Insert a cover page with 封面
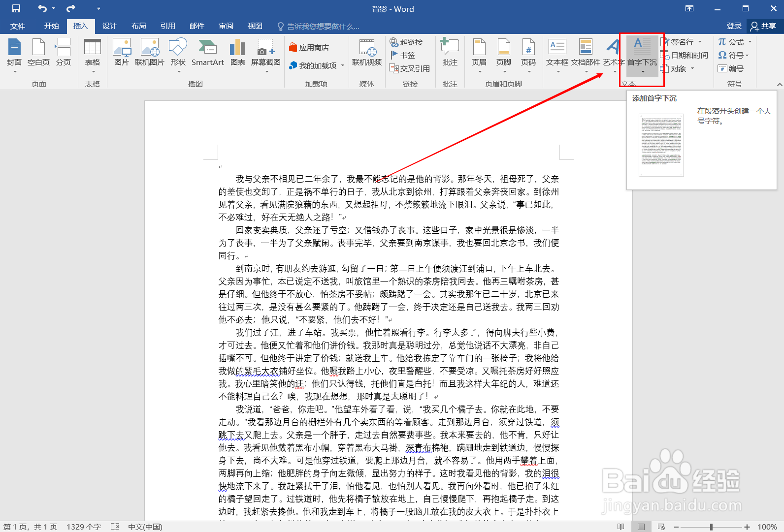 (14, 56)
